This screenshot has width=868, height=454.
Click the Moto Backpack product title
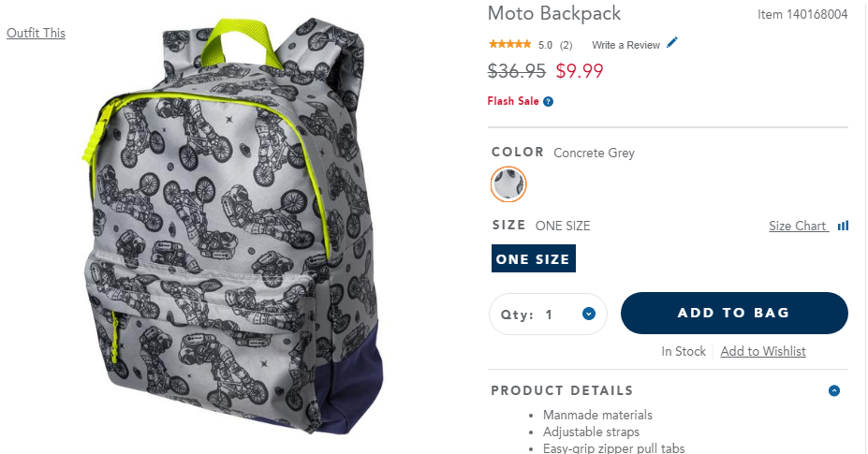pyautogui.click(x=554, y=13)
